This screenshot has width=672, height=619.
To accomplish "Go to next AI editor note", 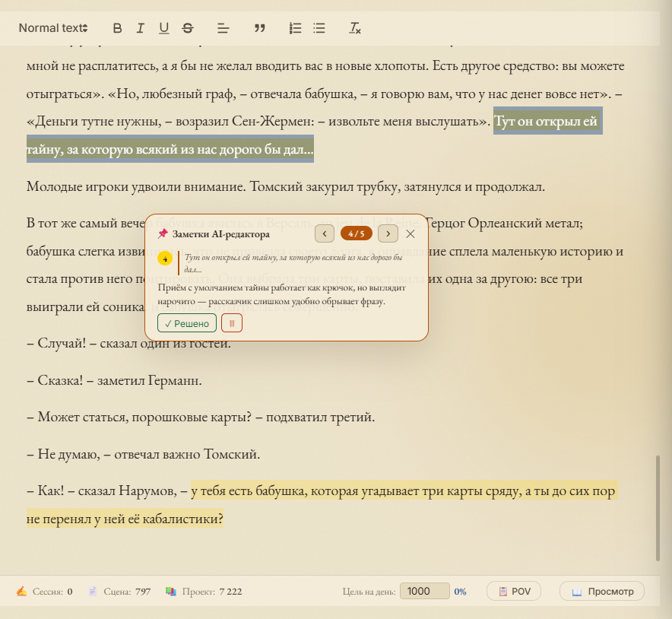I will [x=388, y=233].
